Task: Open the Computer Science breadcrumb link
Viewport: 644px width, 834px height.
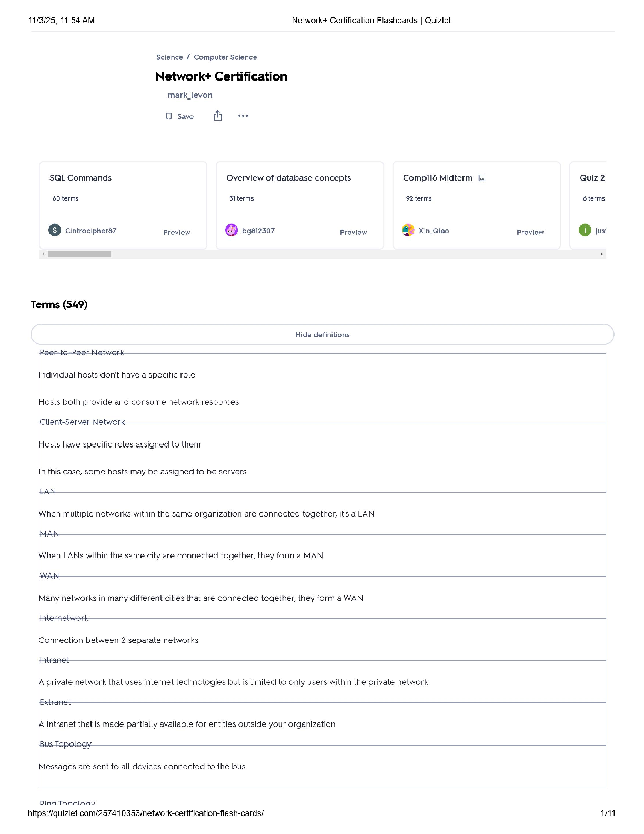Action: (x=225, y=57)
